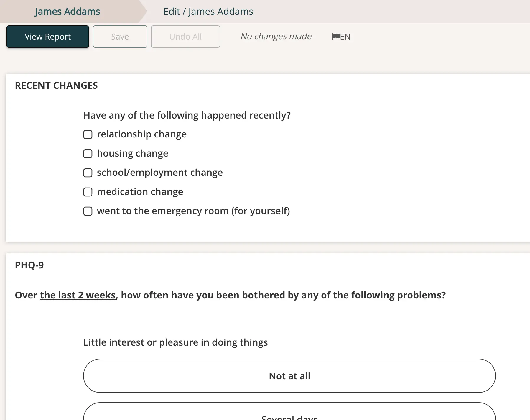
Task: Click the "Little interest or pleasure" question label
Action: coord(175,342)
